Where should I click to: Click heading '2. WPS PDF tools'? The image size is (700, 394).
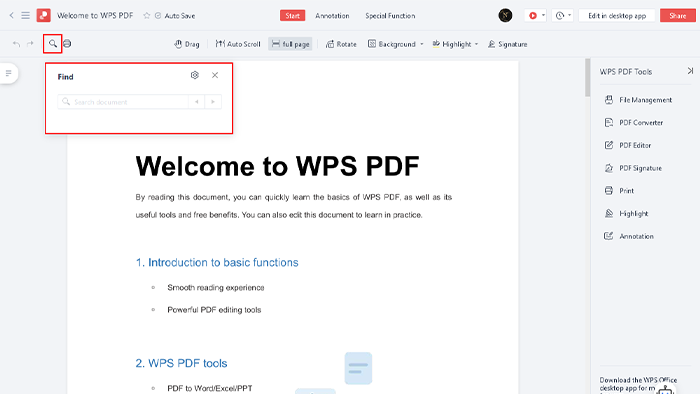click(181, 363)
